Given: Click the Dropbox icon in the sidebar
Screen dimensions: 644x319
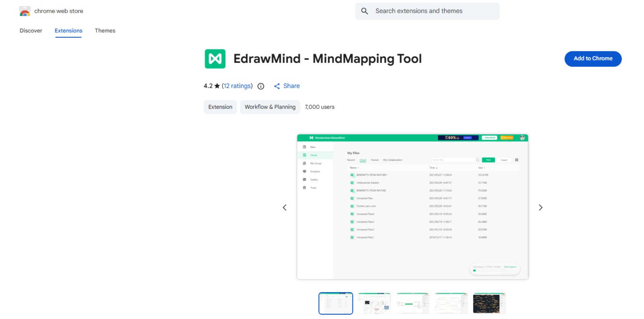Looking at the screenshot, I should coord(304,171).
